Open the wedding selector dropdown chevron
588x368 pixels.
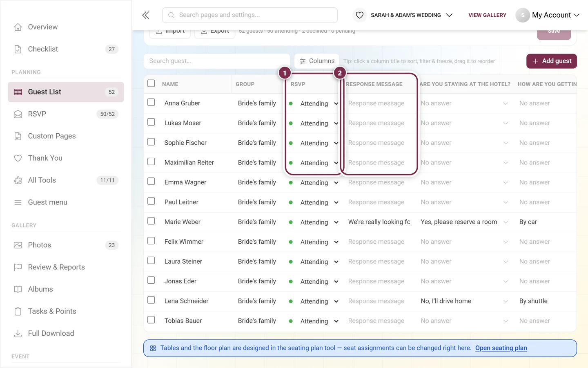pyautogui.click(x=449, y=15)
